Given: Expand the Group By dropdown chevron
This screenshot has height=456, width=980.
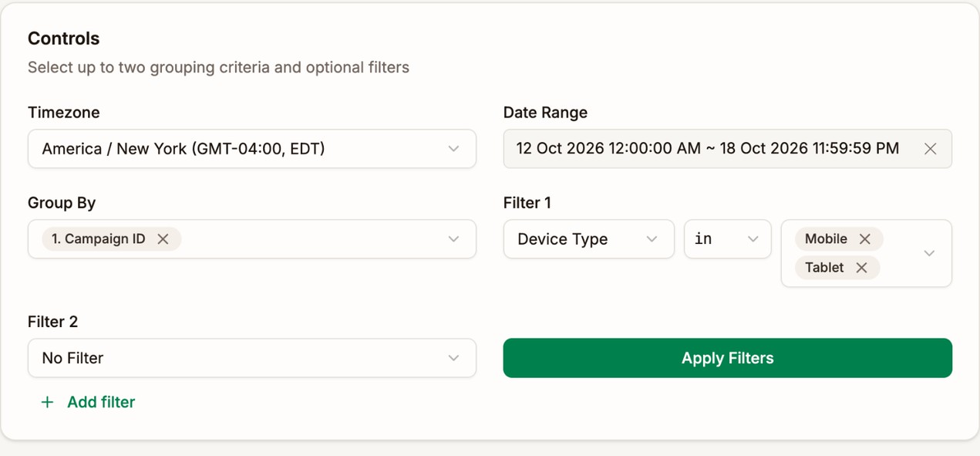Looking at the screenshot, I should click(453, 239).
